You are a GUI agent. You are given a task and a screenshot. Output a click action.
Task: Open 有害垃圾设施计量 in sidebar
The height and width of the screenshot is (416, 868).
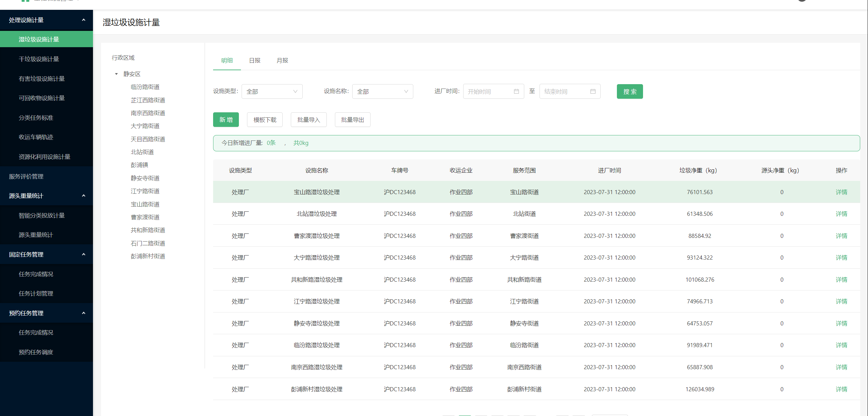point(46,79)
